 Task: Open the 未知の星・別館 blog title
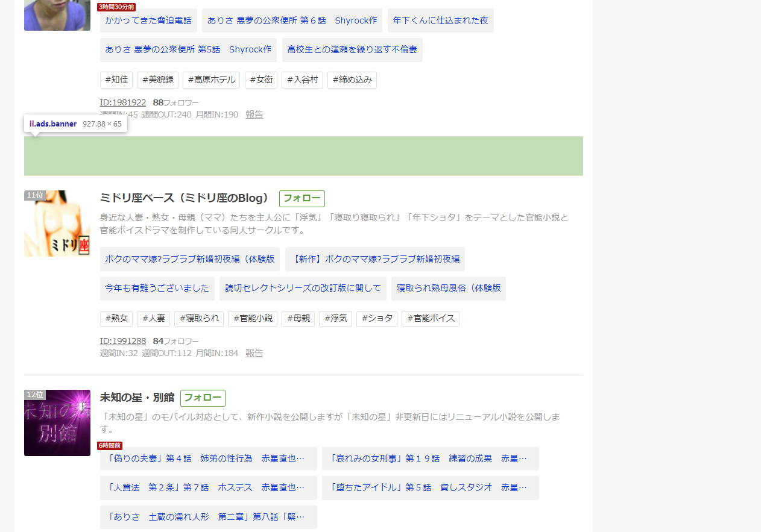137,398
